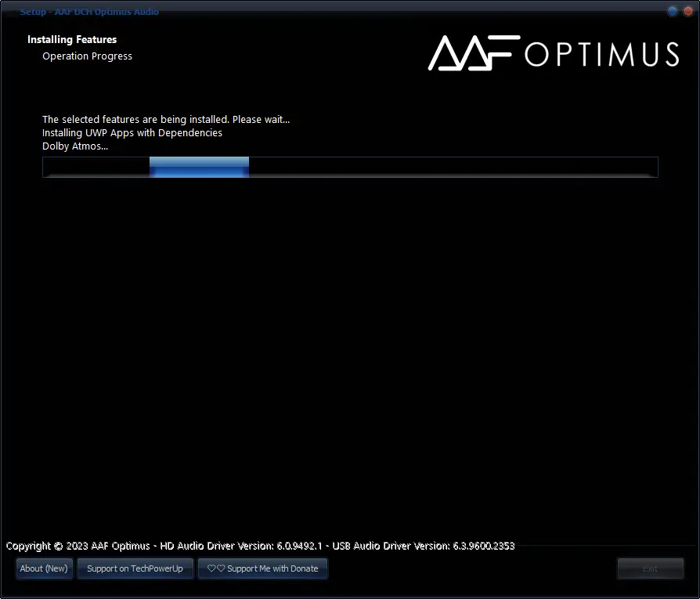Click the Installing UWP Apps with Dependencies message
The width and height of the screenshot is (700, 599).
pos(132,132)
